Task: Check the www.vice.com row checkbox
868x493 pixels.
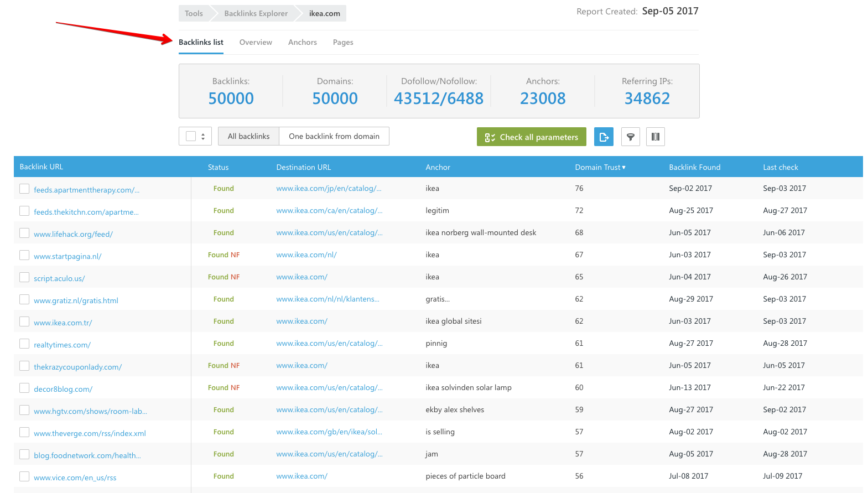Action: tap(24, 476)
